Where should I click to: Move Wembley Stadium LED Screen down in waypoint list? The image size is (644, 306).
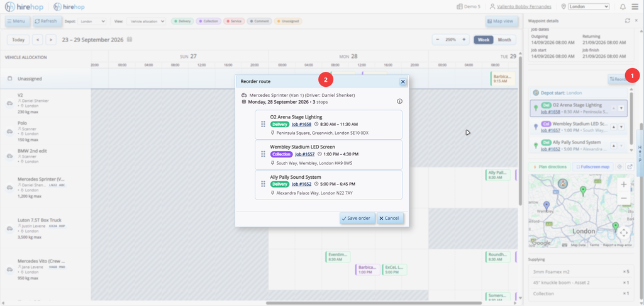tap(621, 127)
